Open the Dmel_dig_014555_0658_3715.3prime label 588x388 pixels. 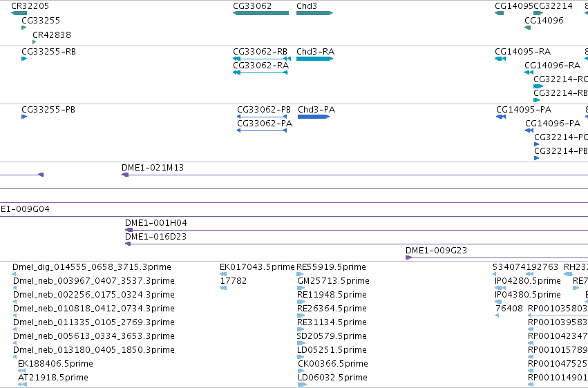click(92, 267)
